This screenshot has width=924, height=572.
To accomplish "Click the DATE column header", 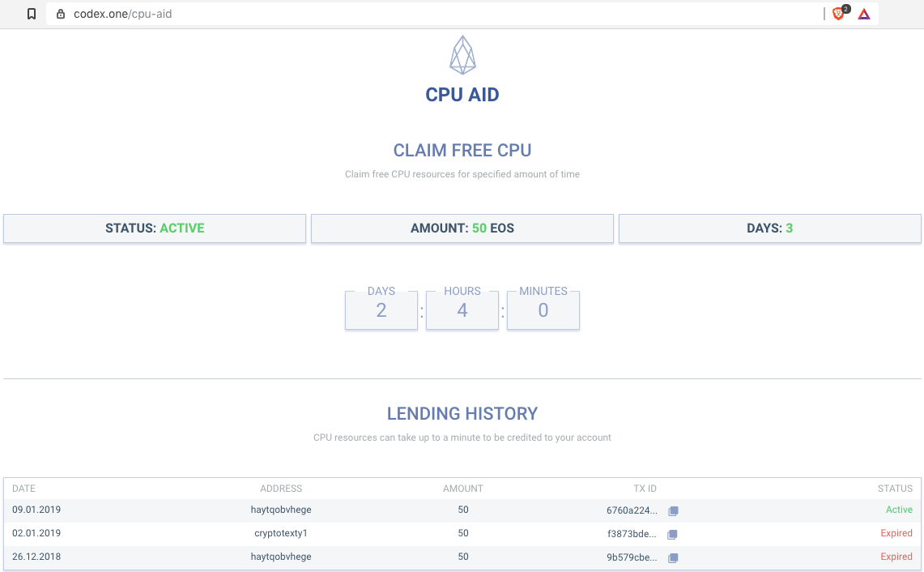I will click(x=23, y=489).
